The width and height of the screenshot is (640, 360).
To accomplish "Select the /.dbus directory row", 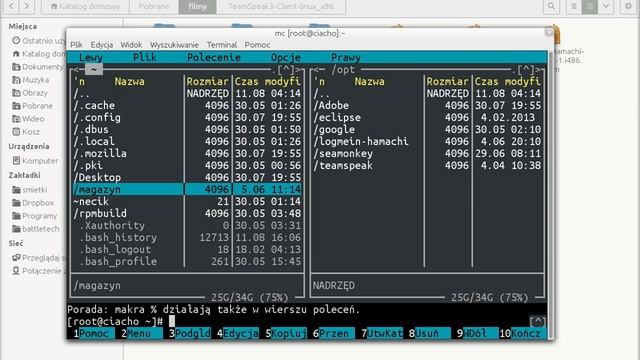I will tap(187, 129).
